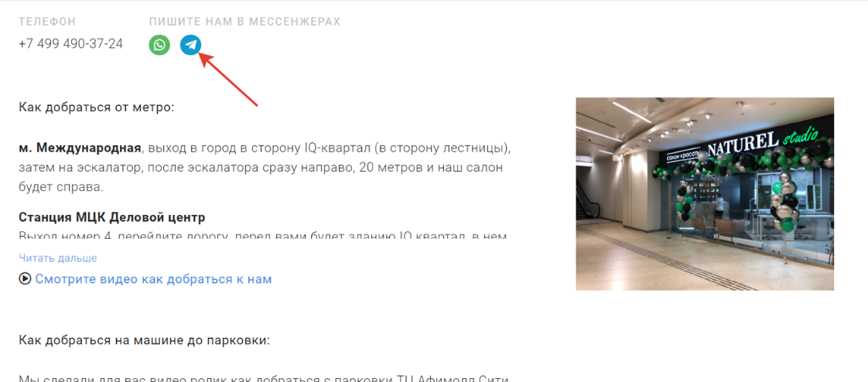Click phone number +7 499 490-37-24

[71, 44]
